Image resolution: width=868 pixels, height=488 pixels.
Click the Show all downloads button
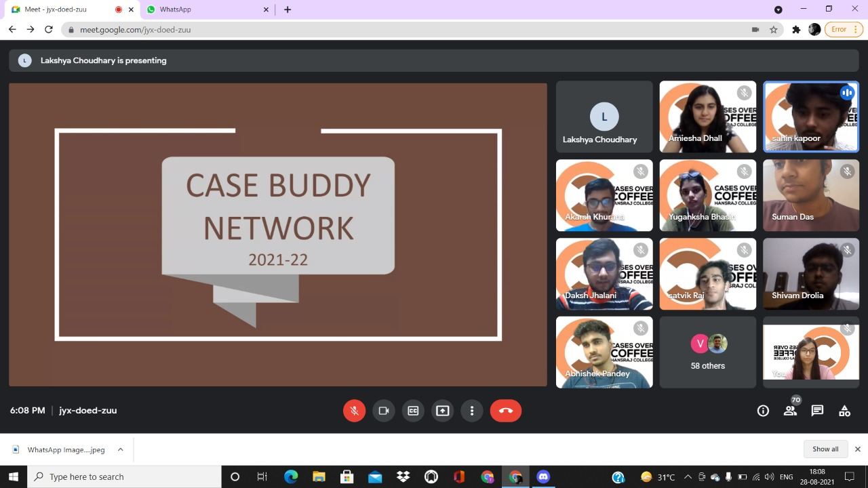825,449
